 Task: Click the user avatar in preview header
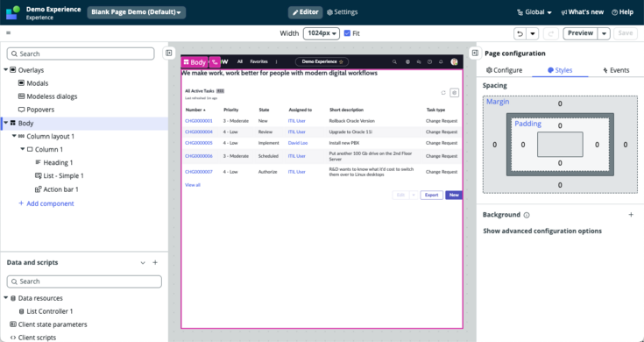point(454,61)
